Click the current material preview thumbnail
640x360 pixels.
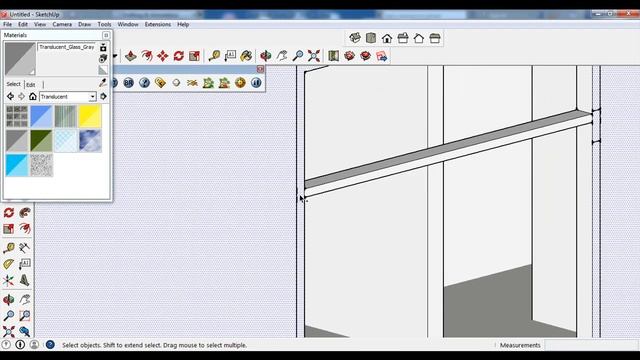click(20, 59)
